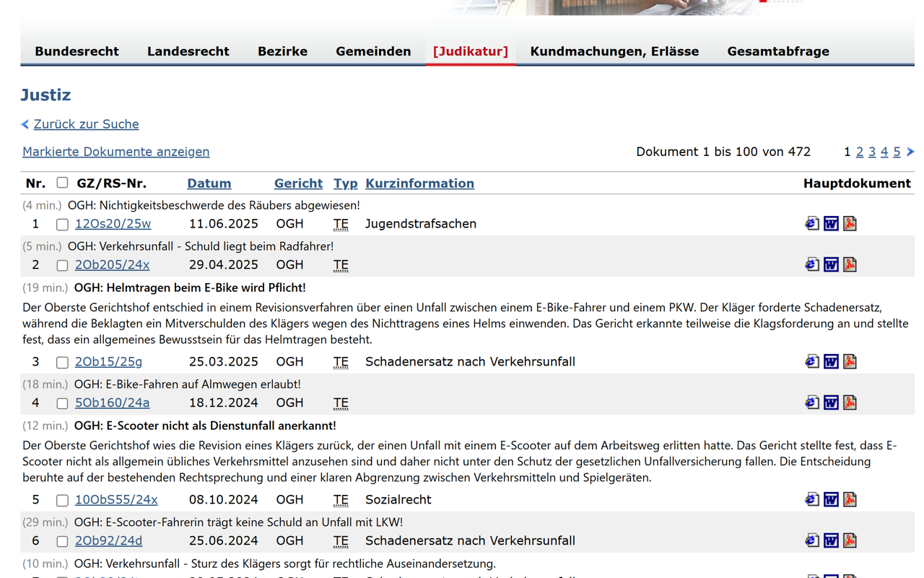Click date 11.06.2025
The height and width of the screenshot is (578, 924).
coord(224,224)
